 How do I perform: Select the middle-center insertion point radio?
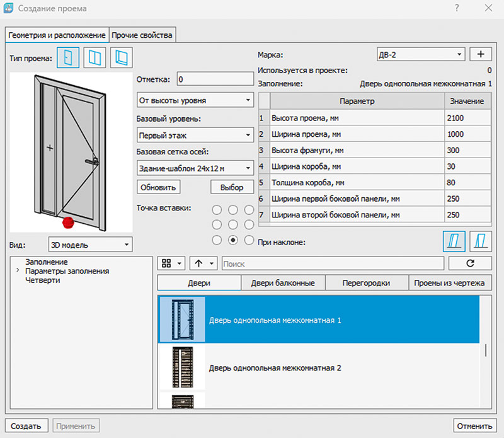click(x=233, y=225)
